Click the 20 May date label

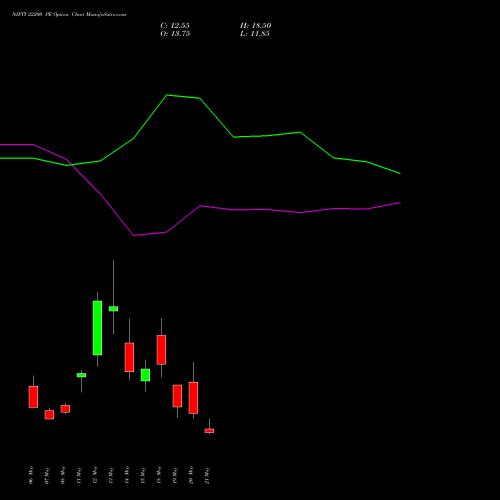[x=191, y=475]
